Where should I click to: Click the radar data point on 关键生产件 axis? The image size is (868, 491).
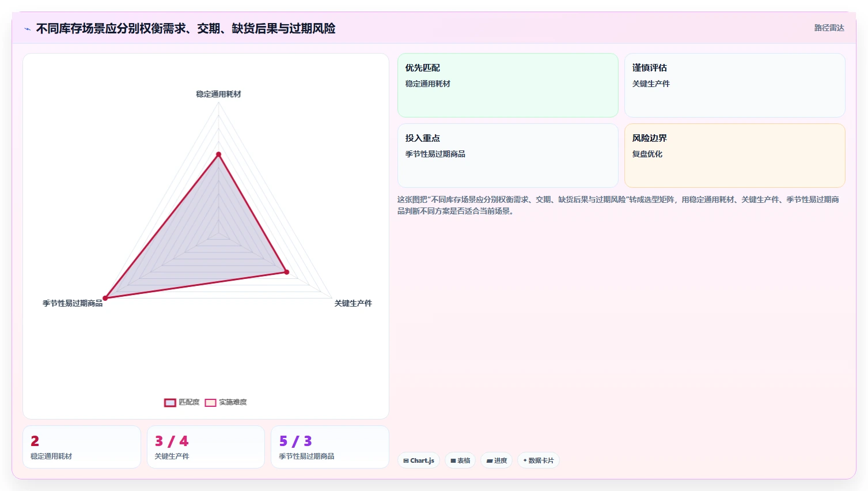[286, 272]
